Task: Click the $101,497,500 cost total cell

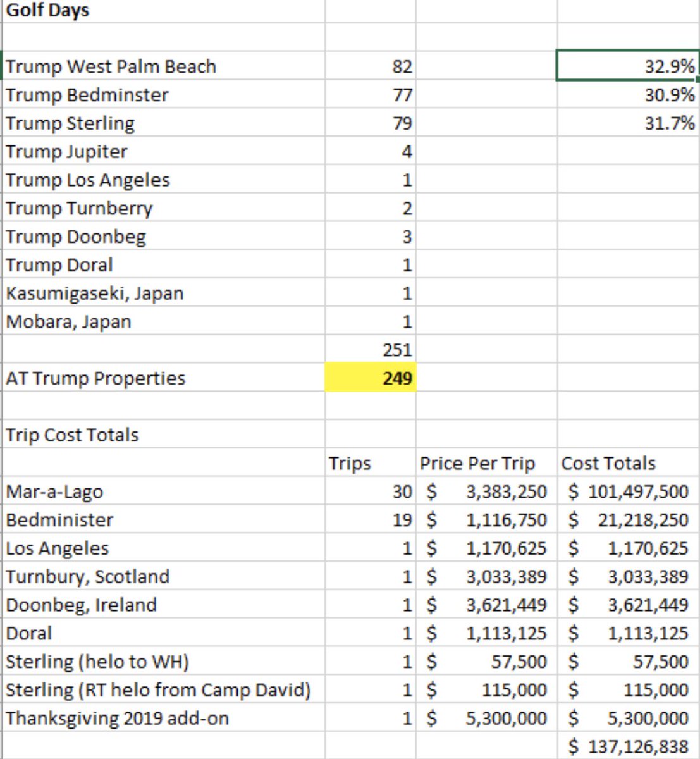Action: (627, 491)
